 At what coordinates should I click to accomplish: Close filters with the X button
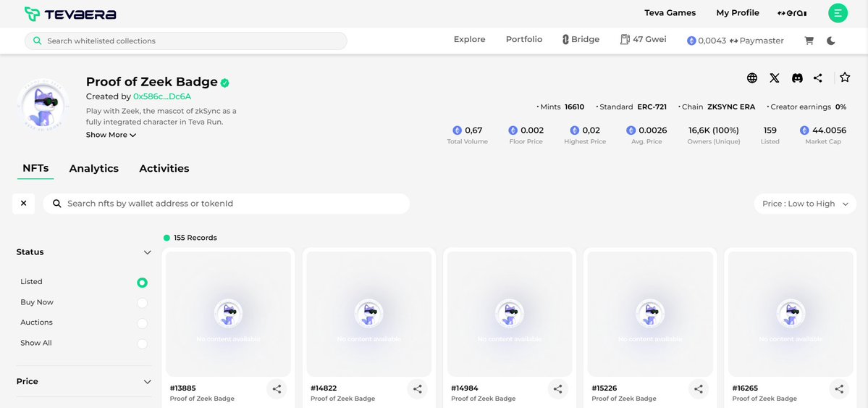pyautogui.click(x=24, y=204)
